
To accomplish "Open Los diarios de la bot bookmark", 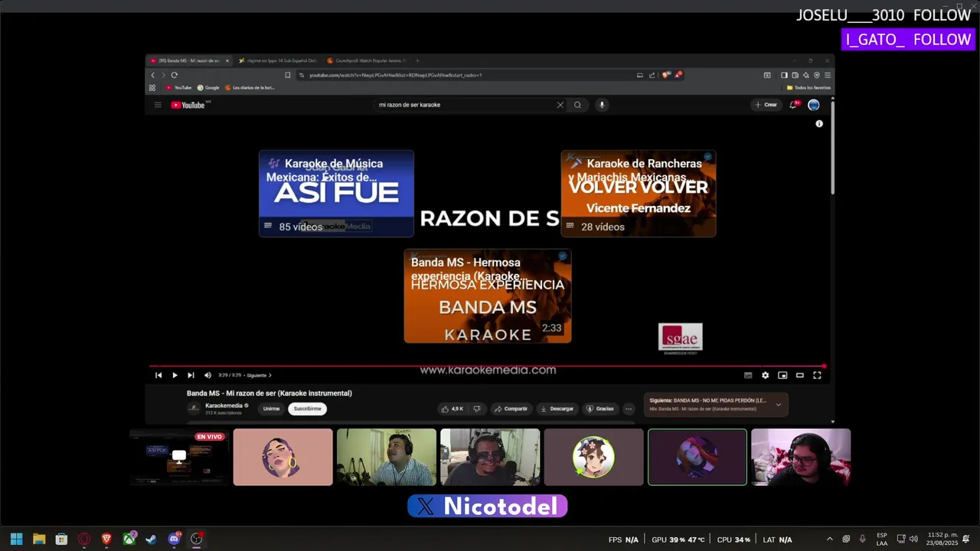I will click(250, 88).
